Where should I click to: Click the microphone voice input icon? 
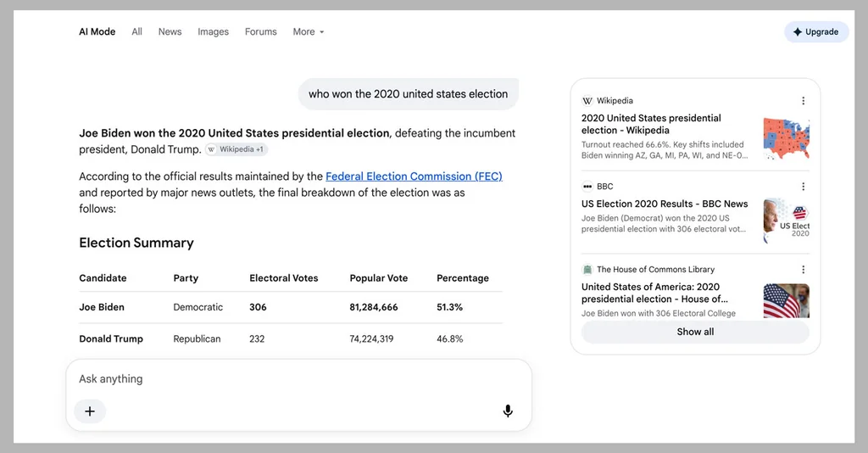[x=508, y=411]
